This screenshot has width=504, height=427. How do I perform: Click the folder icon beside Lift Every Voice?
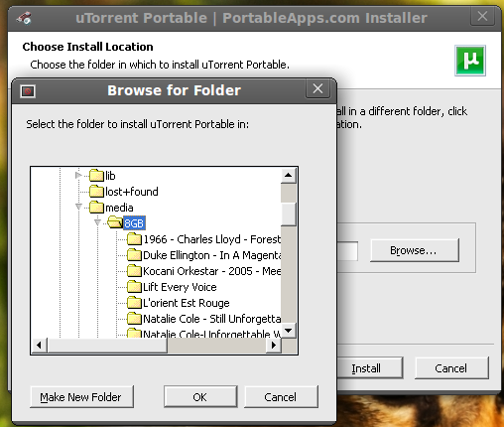point(134,286)
